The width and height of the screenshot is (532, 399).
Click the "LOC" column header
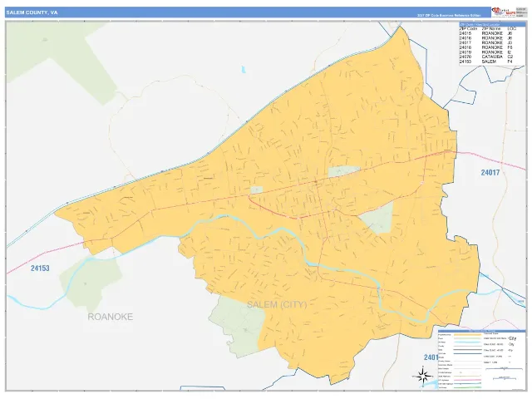pos(511,29)
